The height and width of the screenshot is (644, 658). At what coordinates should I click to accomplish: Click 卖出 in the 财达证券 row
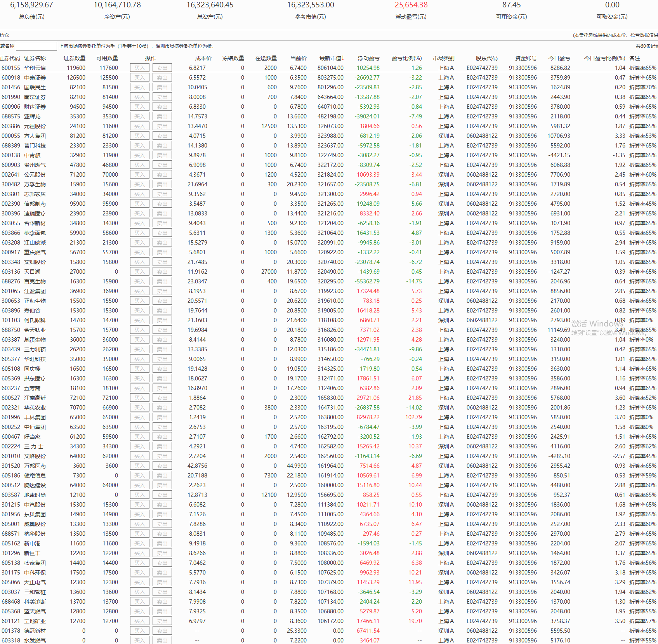click(x=162, y=107)
